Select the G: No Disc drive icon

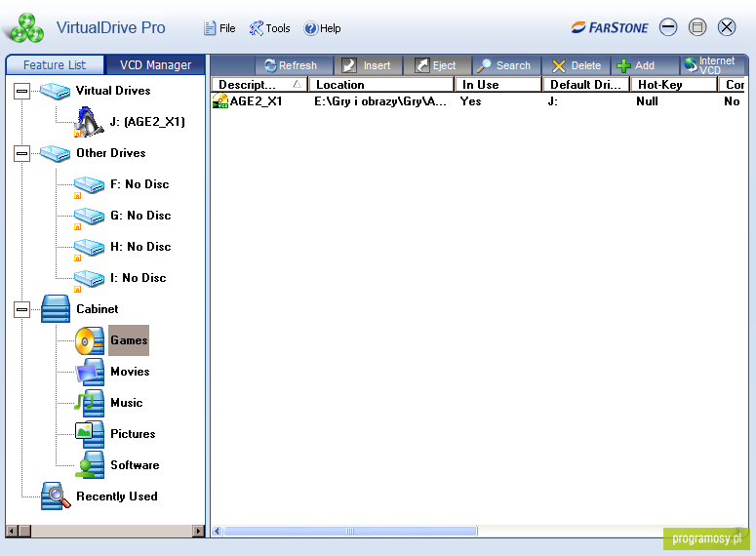coord(89,218)
